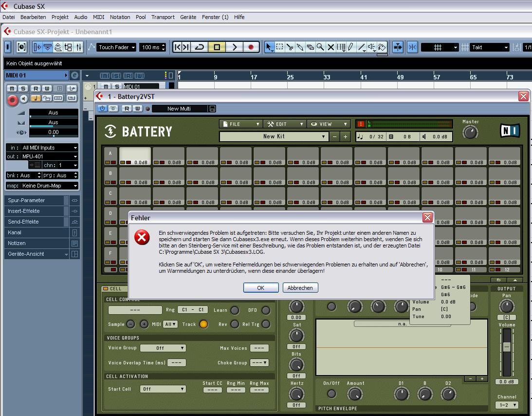Click the Play transport button

[x=234, y=47]
